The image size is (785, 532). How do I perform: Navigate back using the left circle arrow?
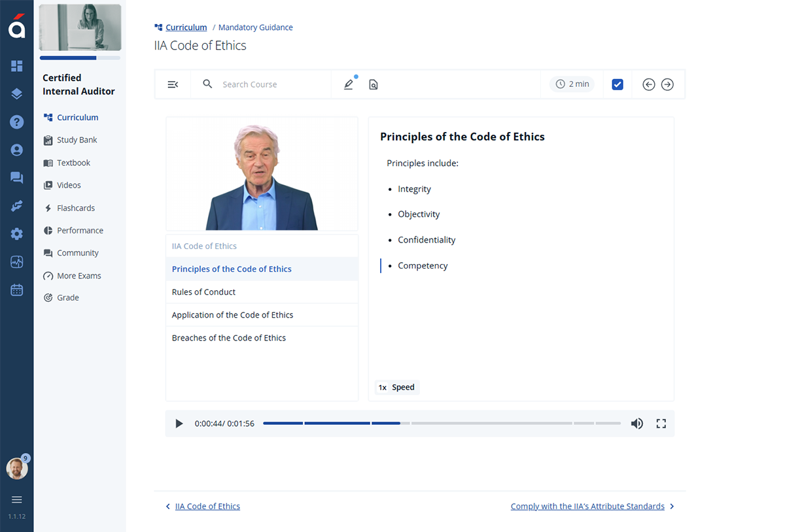tap(648, 84)
